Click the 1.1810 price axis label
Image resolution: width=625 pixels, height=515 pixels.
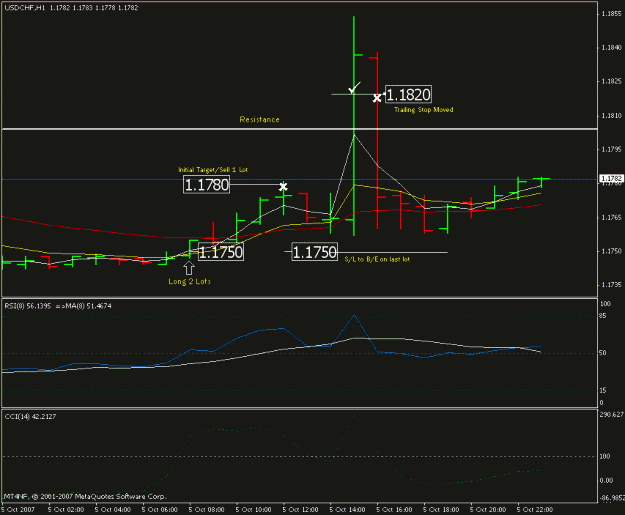click(611, 116)
